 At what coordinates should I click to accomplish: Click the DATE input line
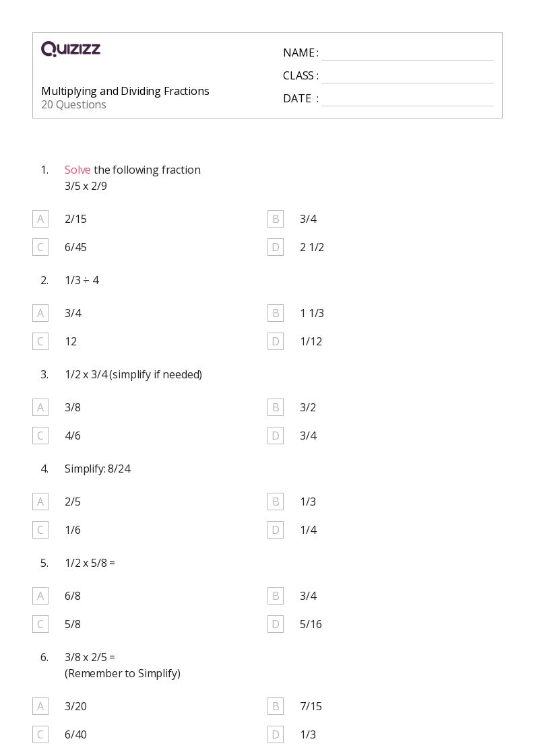(407, 99)
